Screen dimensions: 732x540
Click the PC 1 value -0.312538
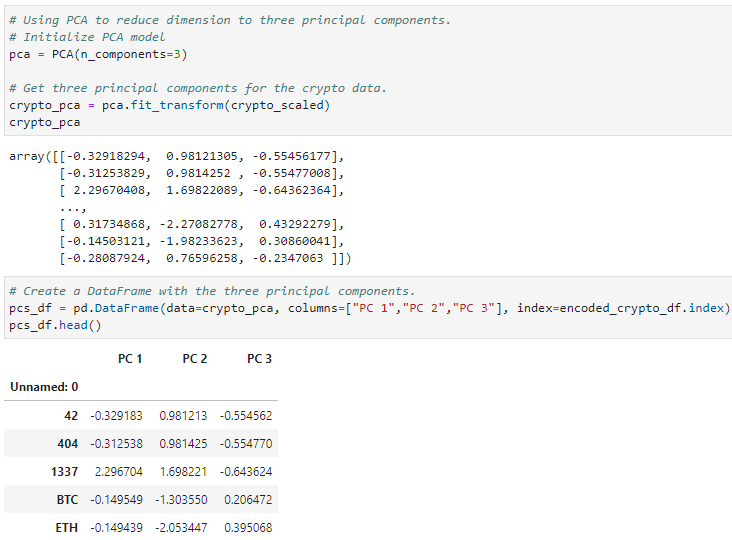click(116, 443)
